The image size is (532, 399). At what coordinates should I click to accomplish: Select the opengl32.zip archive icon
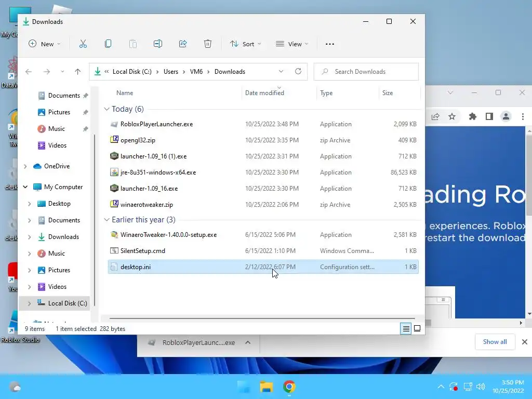114,139
